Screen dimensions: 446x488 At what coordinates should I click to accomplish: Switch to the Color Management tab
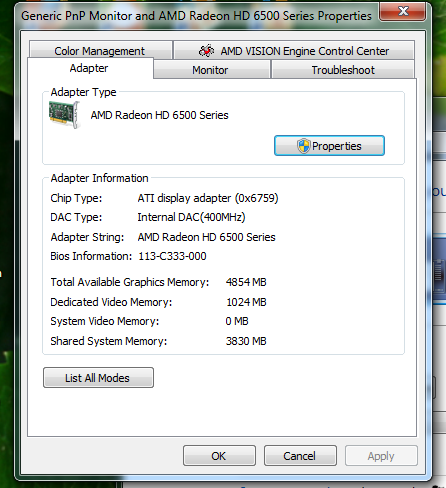[101, 50]
